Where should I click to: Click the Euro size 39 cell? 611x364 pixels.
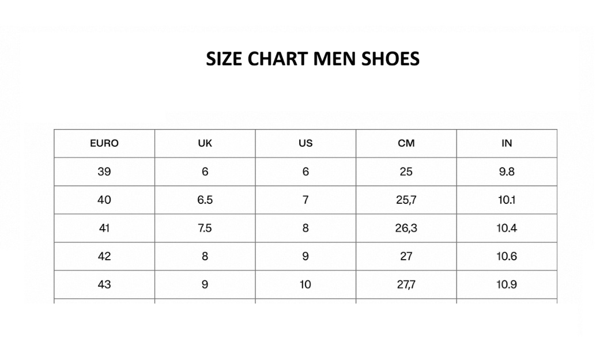(x=104, y=172)
